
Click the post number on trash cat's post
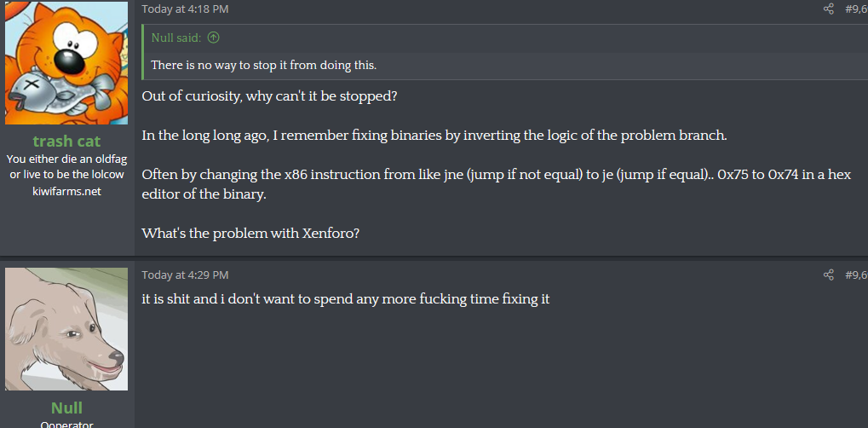tap(855, 9)
